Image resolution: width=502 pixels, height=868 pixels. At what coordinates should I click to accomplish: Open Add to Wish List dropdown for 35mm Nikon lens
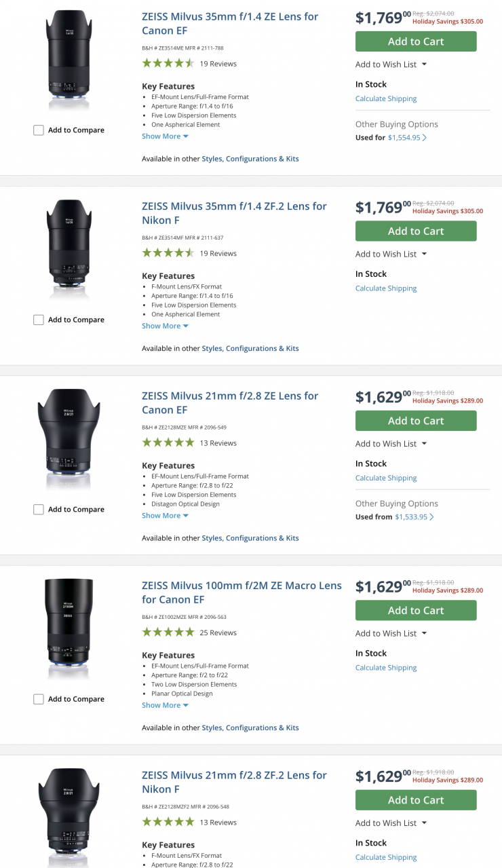coord(391,254)
